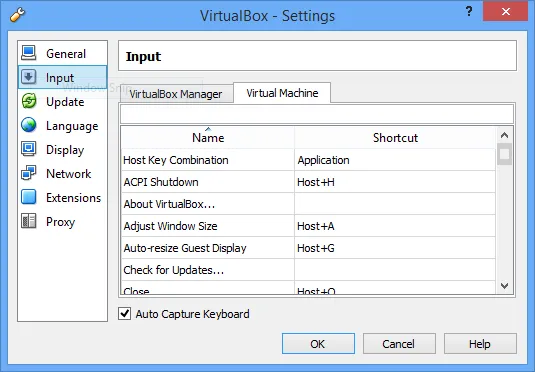Switch to the VirtualBox Manager tab
Image resolution: width=535 pixels, height=372 pixels.
[x=176, y=94]
